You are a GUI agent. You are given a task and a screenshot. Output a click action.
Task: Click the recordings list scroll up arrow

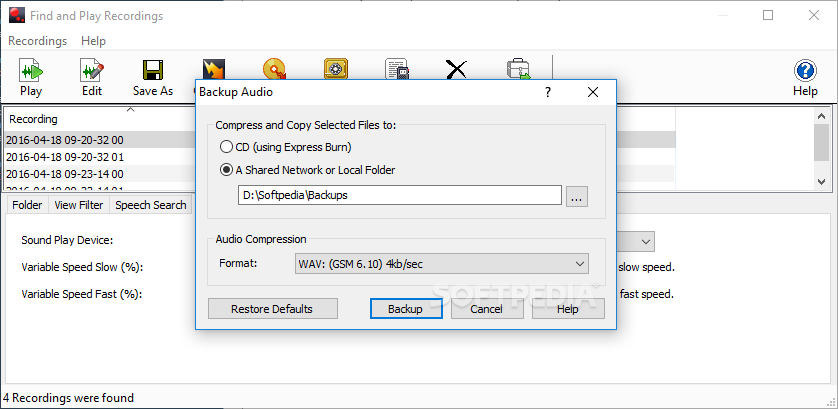click(x=822, y=115)
